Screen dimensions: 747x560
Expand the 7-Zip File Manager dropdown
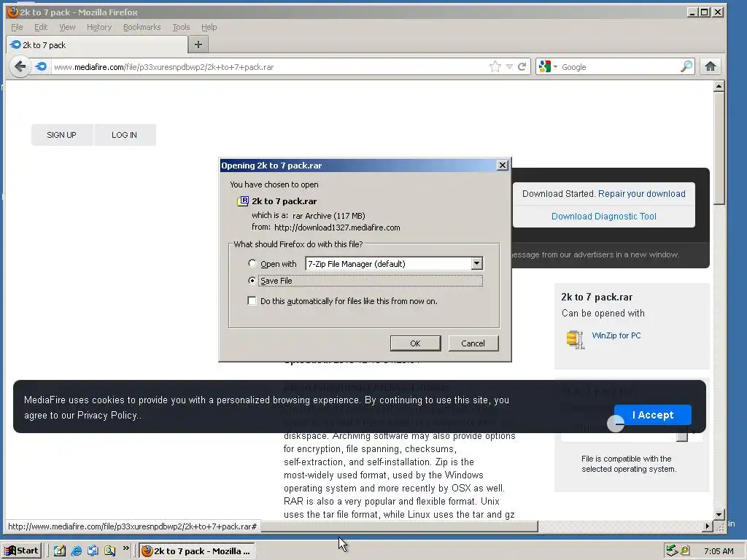477,263
